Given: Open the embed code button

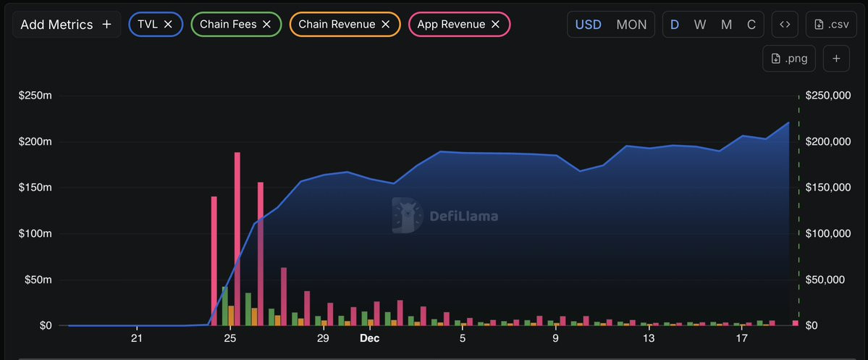Looking at the screenshot, I should coord(785,25).
